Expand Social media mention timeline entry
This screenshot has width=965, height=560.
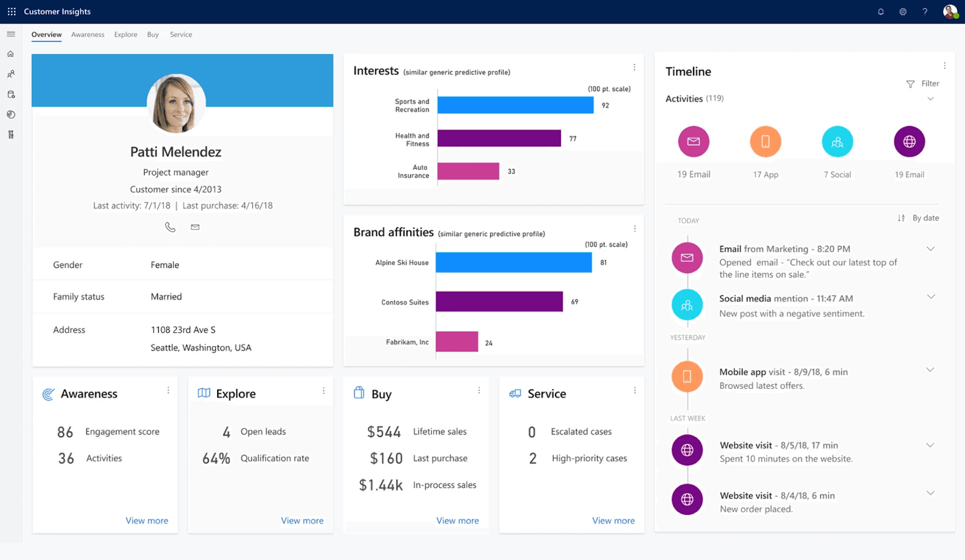coord(931,297)
